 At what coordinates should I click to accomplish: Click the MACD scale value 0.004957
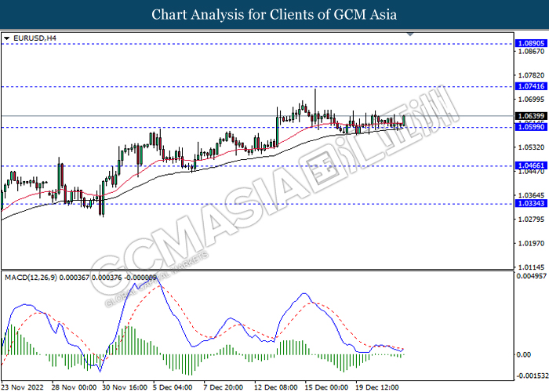pyautogui.click(x=531, y=276)
